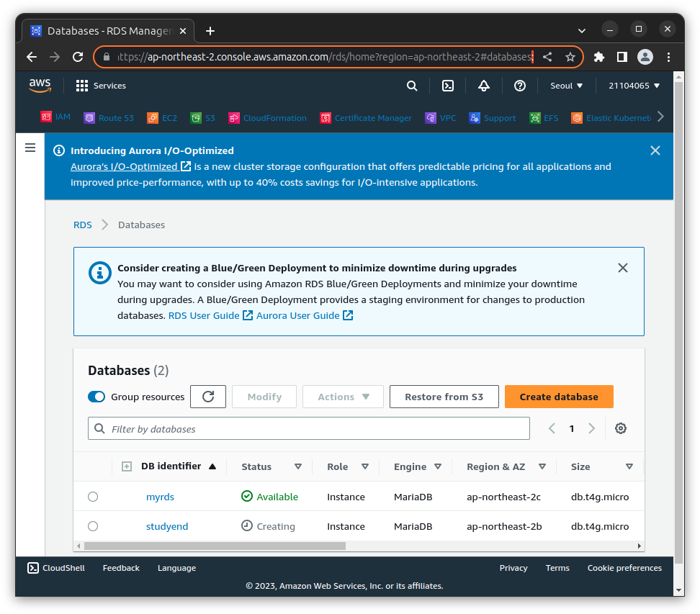Image resolution: width=700 pixels, height=614 pixels.
Task: Select the myrds database radio button
Action: click(93, 497)
